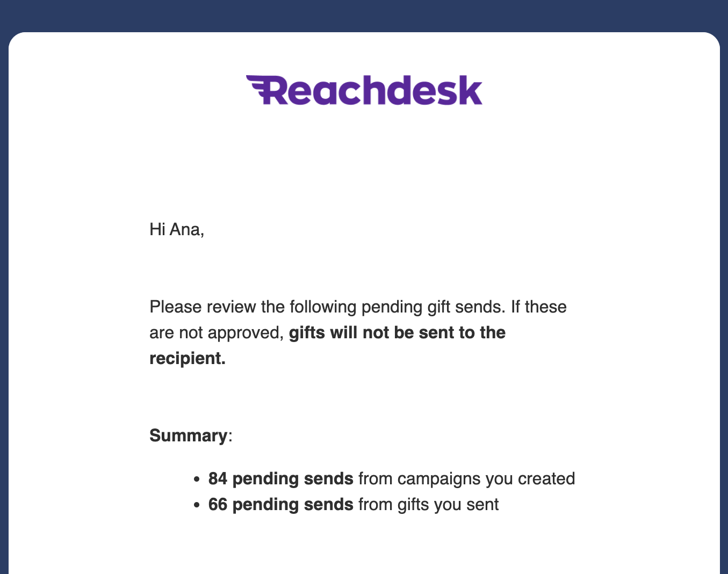Image resolution: width=728 pixels, height=574 pixels.
Task: Click the bold word "recipient."
Action: (188, 358)
